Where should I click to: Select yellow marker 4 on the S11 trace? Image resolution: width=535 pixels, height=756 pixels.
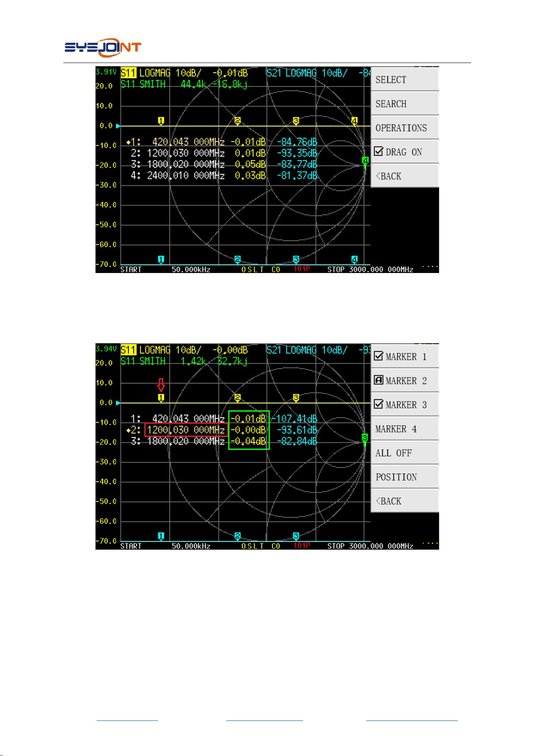[354, 121]
